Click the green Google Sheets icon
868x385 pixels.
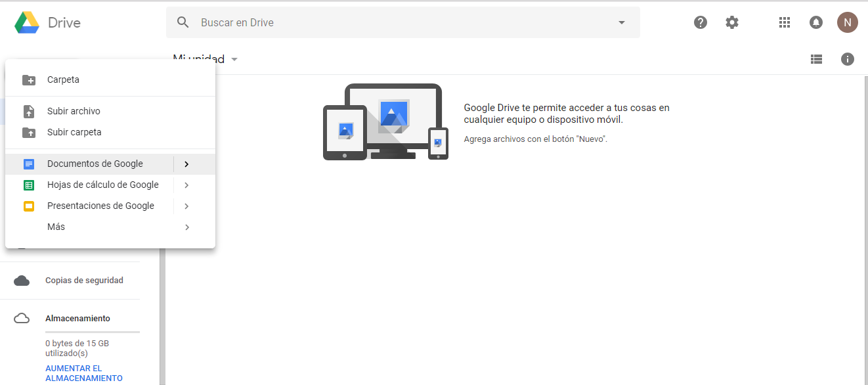[29, 185]
